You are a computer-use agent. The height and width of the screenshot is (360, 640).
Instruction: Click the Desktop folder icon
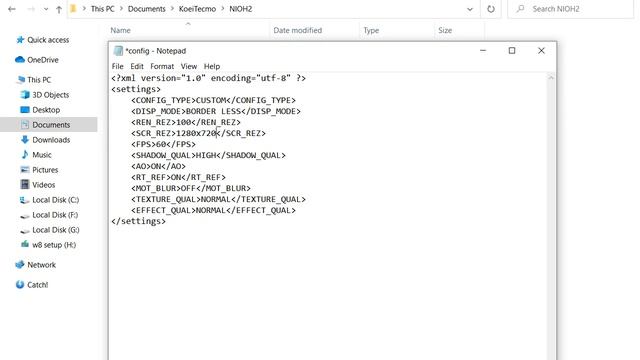pos(25,110)
